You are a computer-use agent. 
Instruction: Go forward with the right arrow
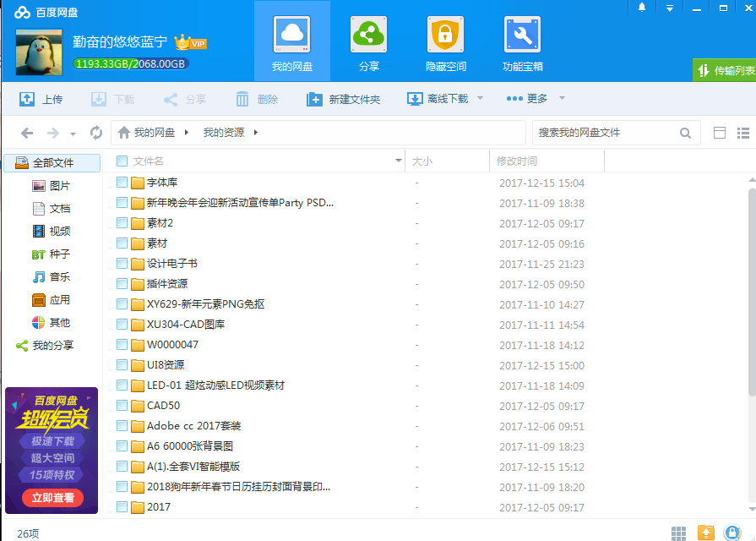pyautogui.click(x=52, y=132)
